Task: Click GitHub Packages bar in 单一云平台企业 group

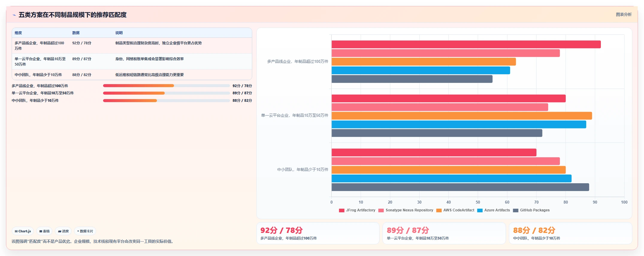Action: 437,133
